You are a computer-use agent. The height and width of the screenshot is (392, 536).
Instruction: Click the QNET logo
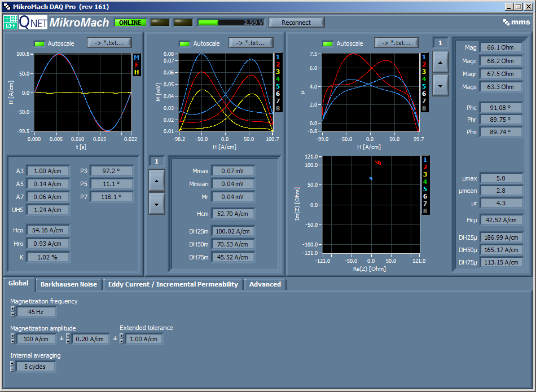click(33, 22)
